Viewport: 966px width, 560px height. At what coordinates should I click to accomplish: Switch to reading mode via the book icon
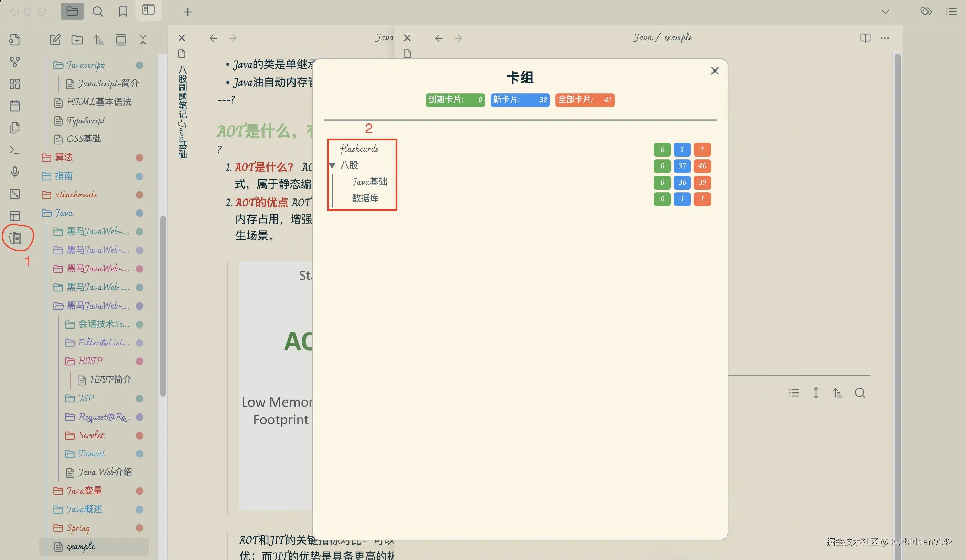pyautogui.click(x=865, y=38)
